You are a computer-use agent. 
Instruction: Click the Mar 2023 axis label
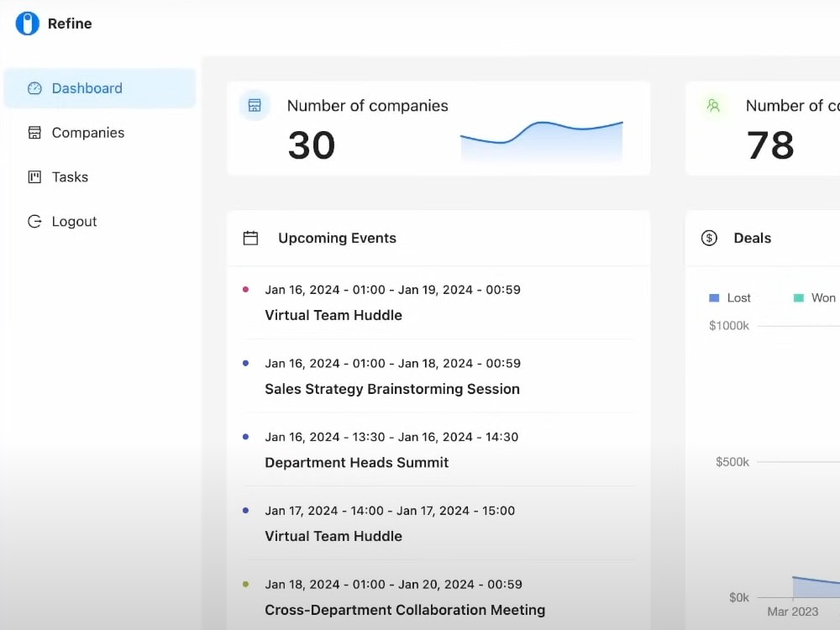(793, 612)
